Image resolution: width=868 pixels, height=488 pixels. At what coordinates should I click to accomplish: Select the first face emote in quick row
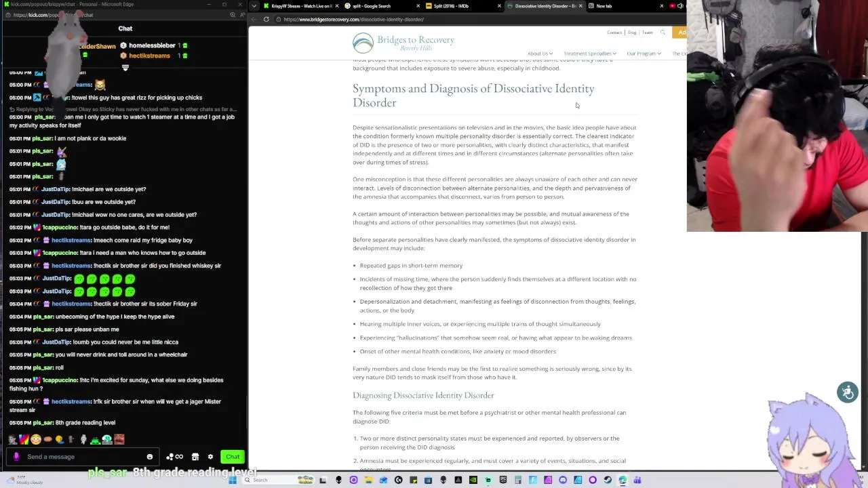click(12, 439)
